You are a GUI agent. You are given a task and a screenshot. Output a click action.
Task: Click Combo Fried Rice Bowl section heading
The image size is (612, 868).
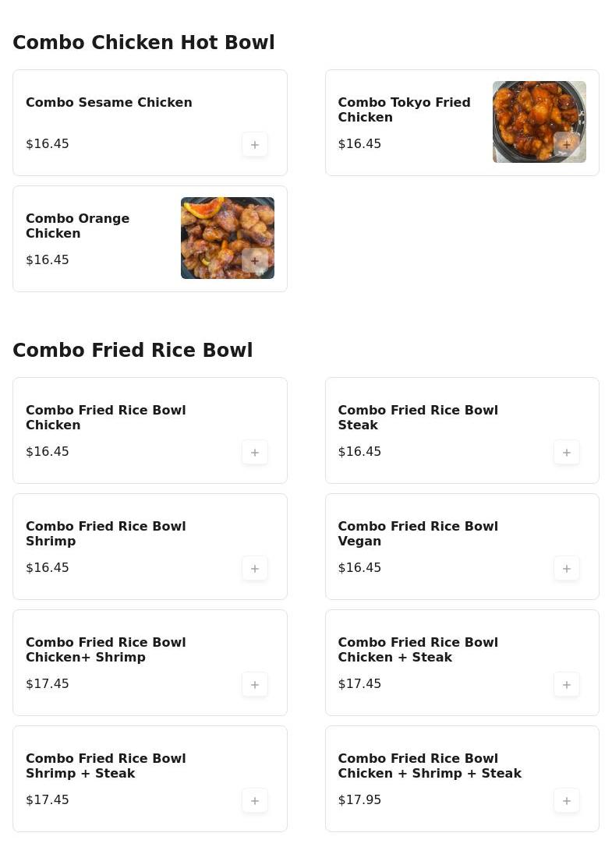[133, 351]
